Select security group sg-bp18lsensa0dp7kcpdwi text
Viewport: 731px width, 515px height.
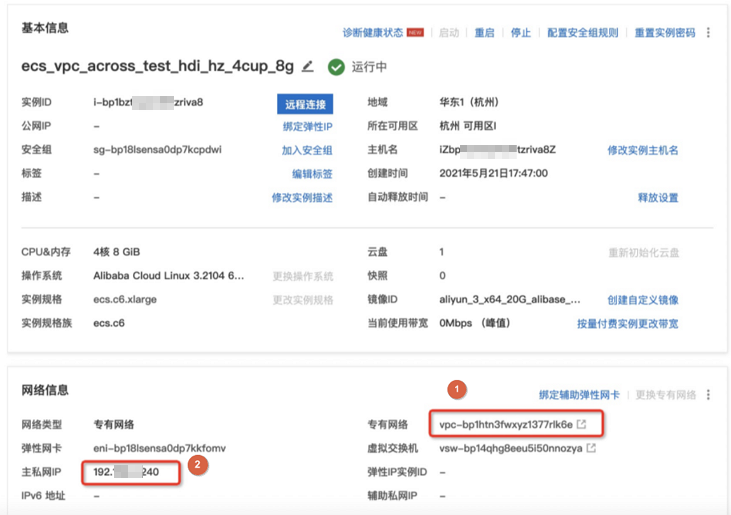157,150
